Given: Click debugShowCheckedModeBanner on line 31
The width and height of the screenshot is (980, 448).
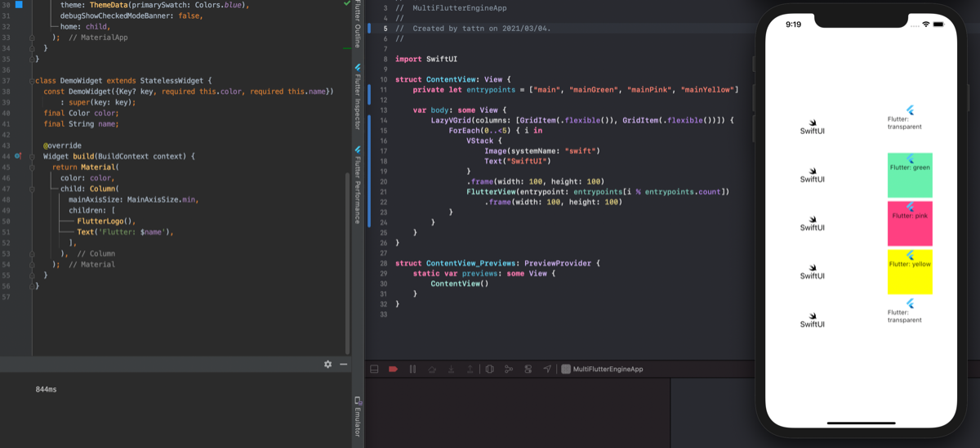Looking at the screenshot, I should click(x=118, y=16).
